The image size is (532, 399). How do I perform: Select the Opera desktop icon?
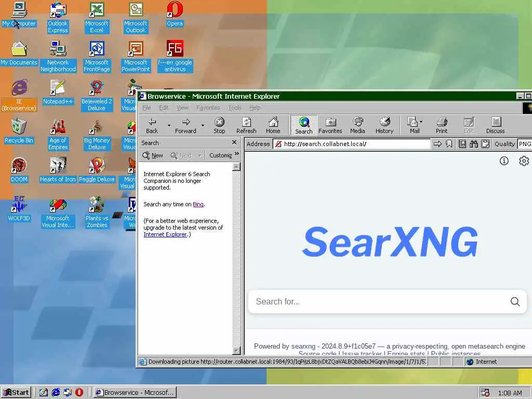[175, 15]
